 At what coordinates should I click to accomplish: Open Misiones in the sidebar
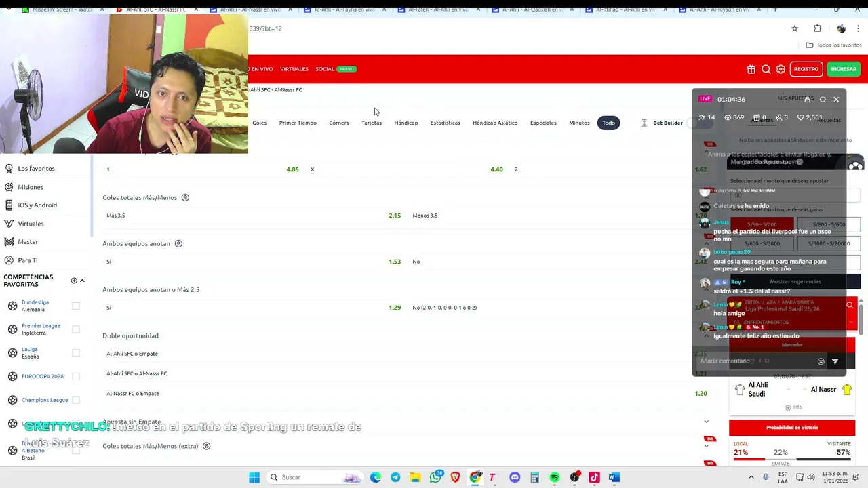tap(31, 187)
